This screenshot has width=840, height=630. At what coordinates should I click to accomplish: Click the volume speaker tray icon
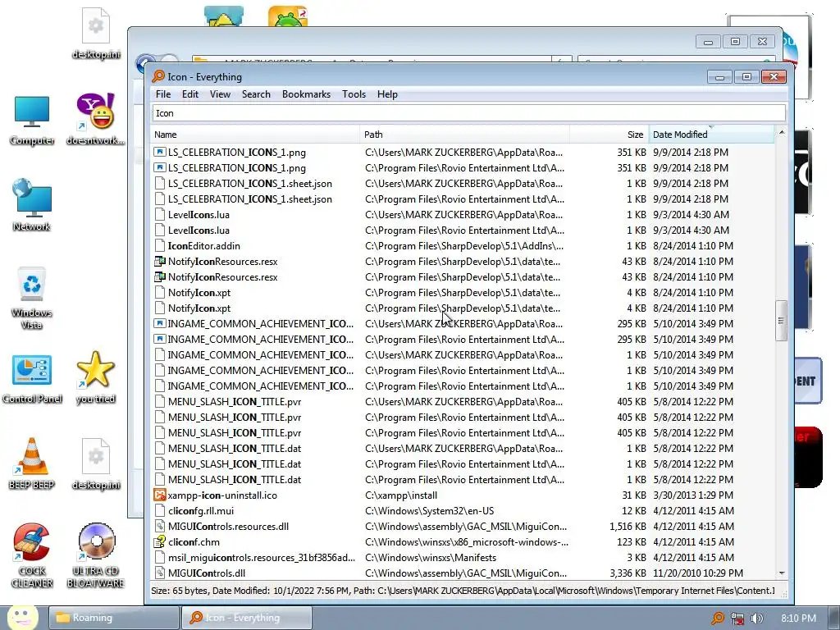[757, 619]
